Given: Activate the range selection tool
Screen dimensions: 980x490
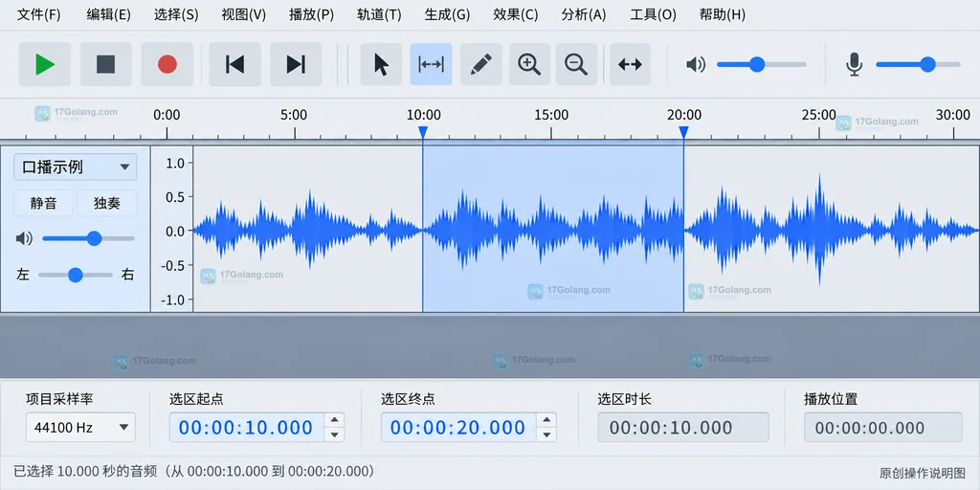Looking at the screenshot, I should [432, 64].
